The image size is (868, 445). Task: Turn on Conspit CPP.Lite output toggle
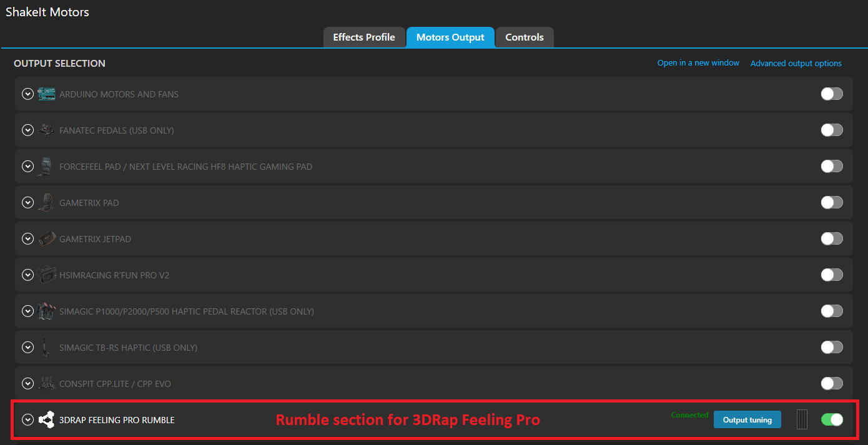coord(831,383)
